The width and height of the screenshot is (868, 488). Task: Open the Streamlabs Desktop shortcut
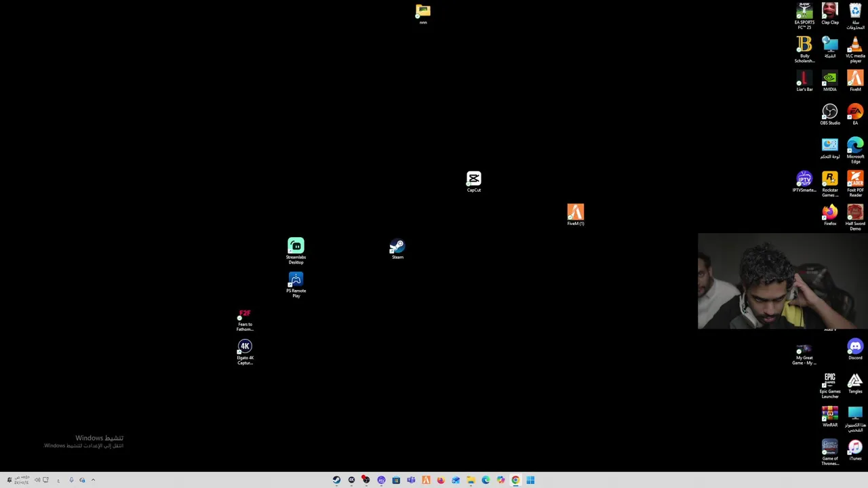296,251
